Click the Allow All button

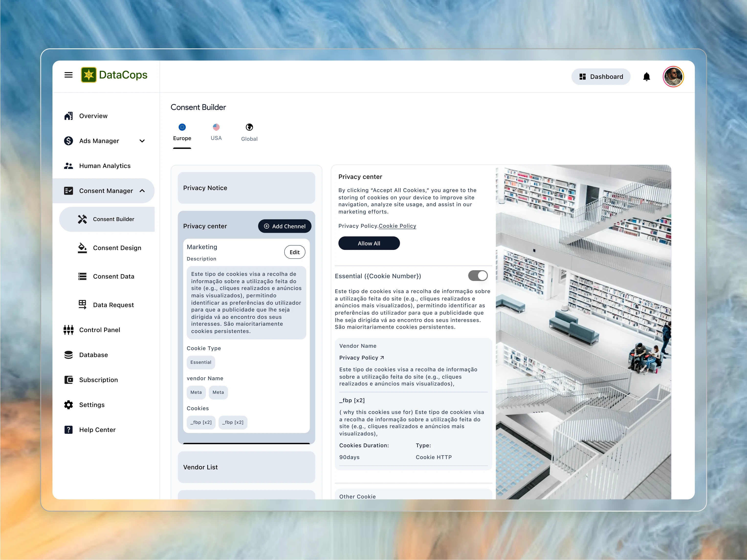[x=369, y=243]
